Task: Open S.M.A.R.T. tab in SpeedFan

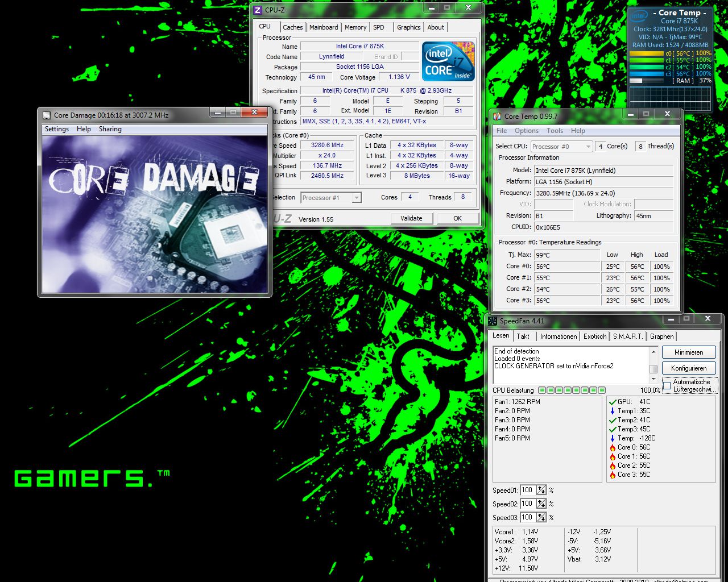Action: [628, 336]
